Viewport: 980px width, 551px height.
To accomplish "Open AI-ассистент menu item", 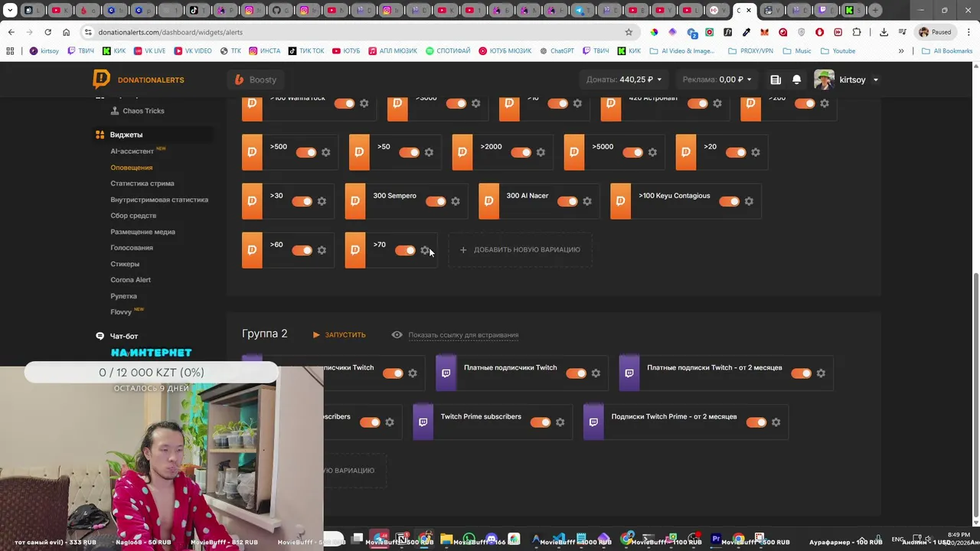I will pos(132,152).
